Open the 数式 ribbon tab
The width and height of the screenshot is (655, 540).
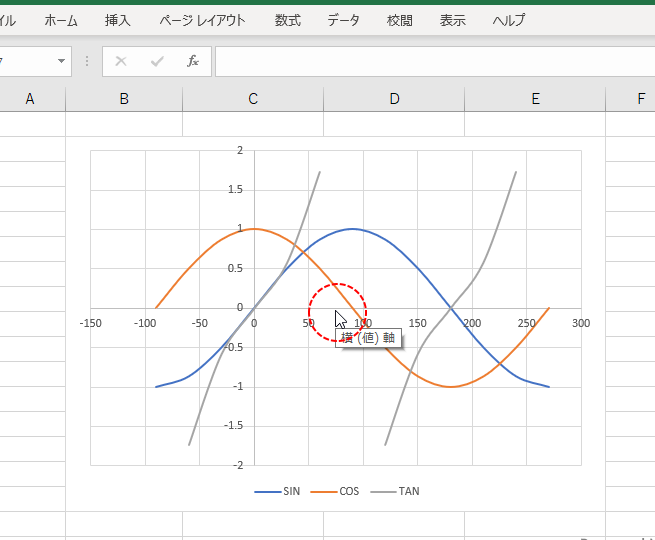click(287, 20)
